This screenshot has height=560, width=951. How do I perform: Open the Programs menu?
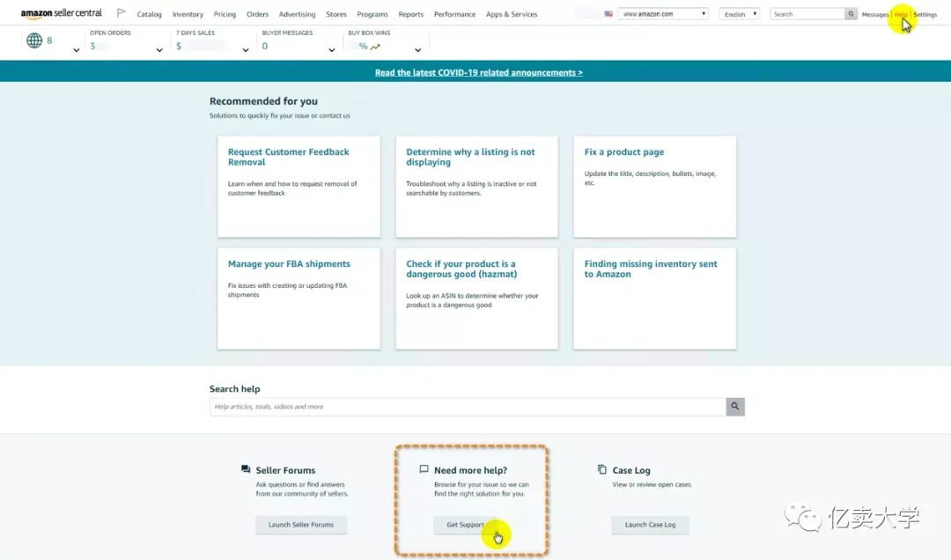[372, 14]
